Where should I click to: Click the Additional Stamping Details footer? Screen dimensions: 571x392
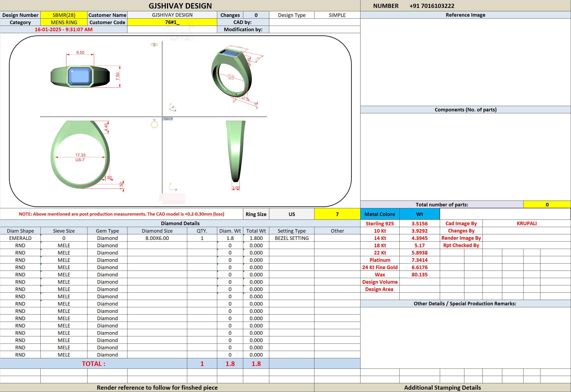point(442,388)
